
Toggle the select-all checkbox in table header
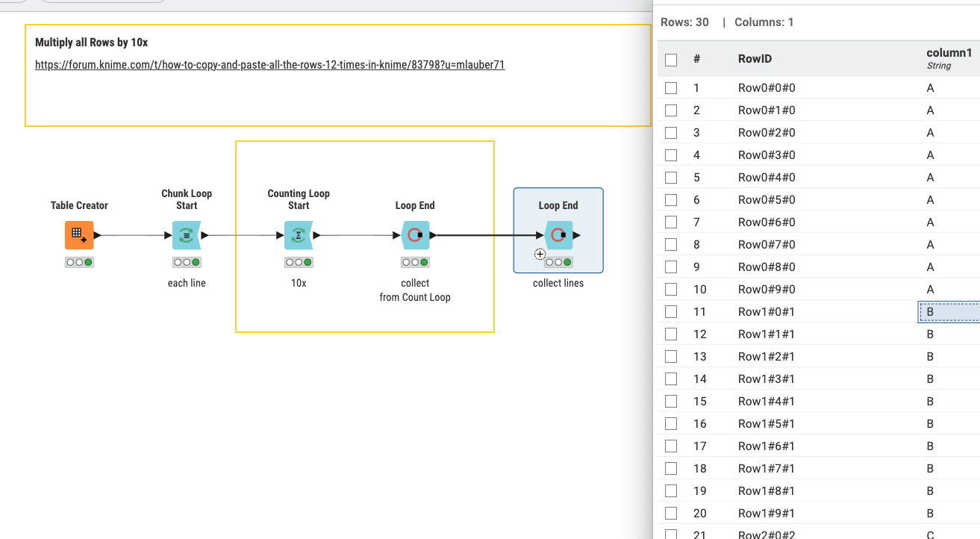pyautogui.click(x=671, y=60)
